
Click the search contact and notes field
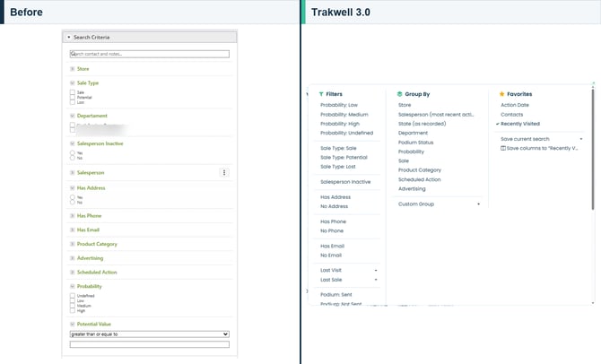coord(150,54)
